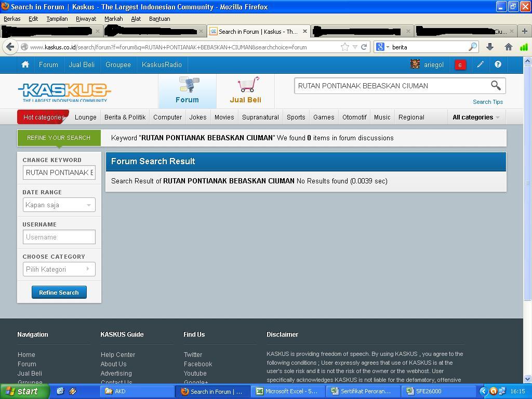
Task: Select the Hot categories tab
Action: pyautogui.click(x=44, y=117)
